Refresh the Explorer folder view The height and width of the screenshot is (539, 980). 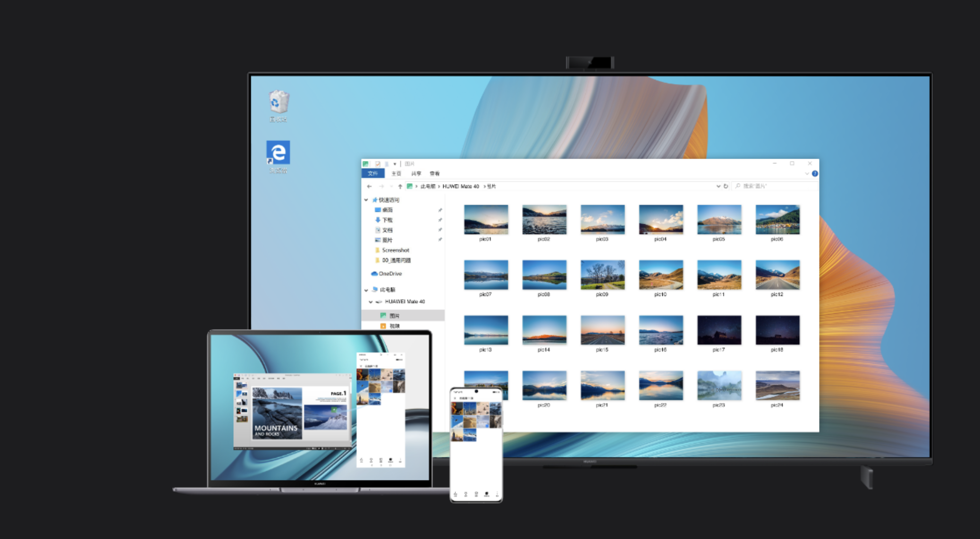click(726, 186)
